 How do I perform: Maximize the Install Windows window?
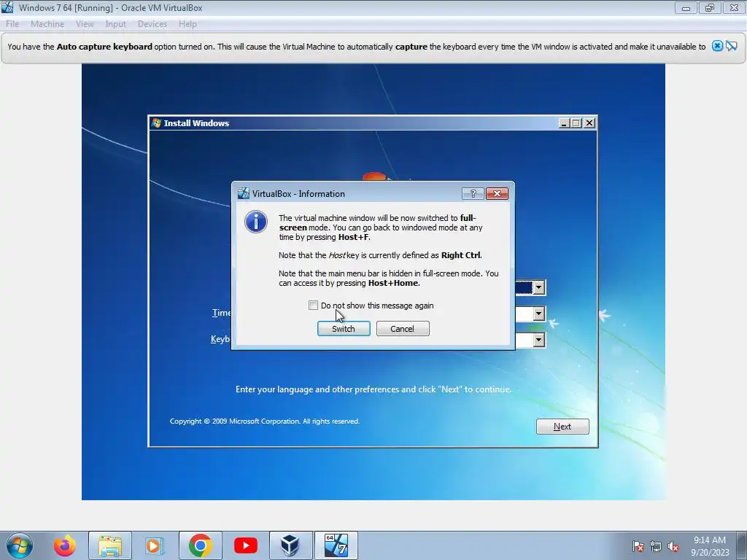coord(576,122)
